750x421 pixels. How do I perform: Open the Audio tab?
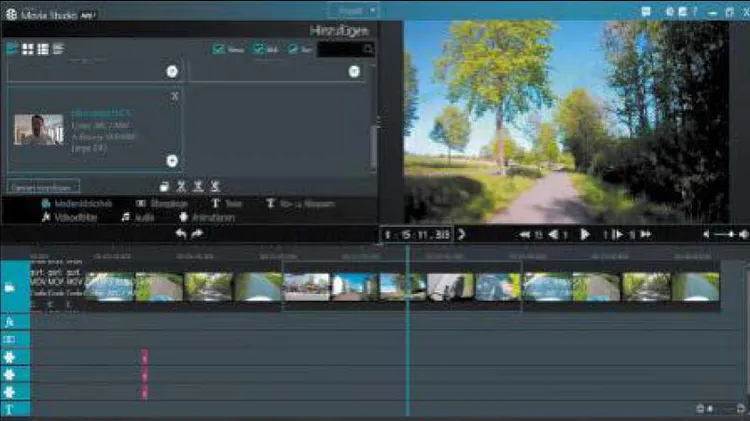tap(138, 217)
